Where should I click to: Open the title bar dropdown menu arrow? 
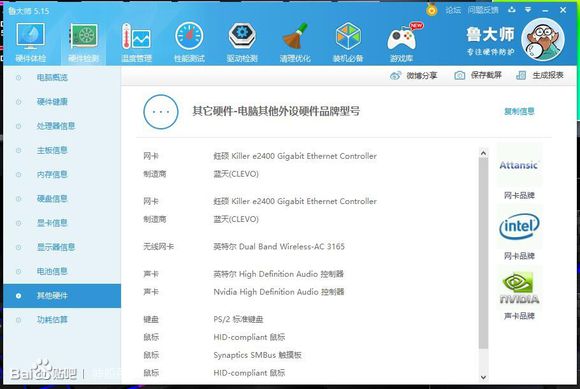(528, 10)
